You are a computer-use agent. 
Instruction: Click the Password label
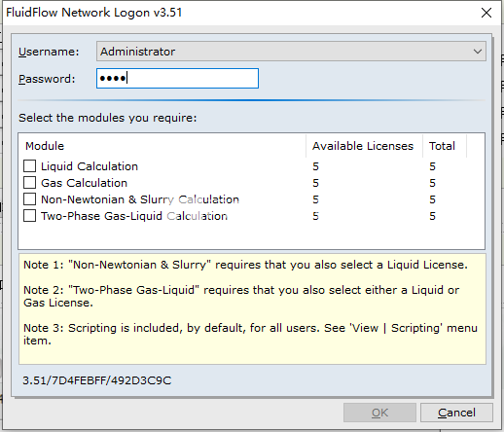47,79
